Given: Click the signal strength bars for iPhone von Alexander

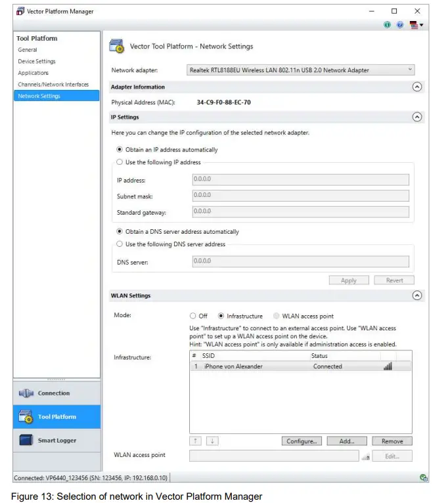Looking at the screenshot, I should (x=388, y=366).
